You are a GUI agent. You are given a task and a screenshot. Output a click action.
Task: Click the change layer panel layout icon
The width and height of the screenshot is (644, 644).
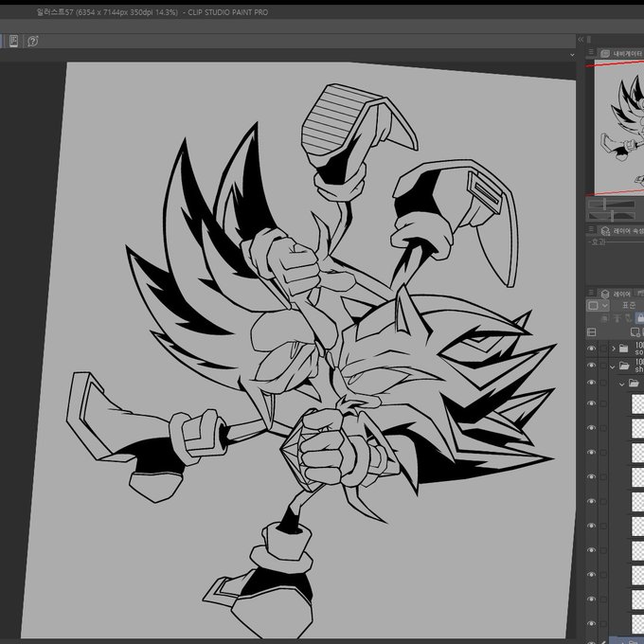591,331
